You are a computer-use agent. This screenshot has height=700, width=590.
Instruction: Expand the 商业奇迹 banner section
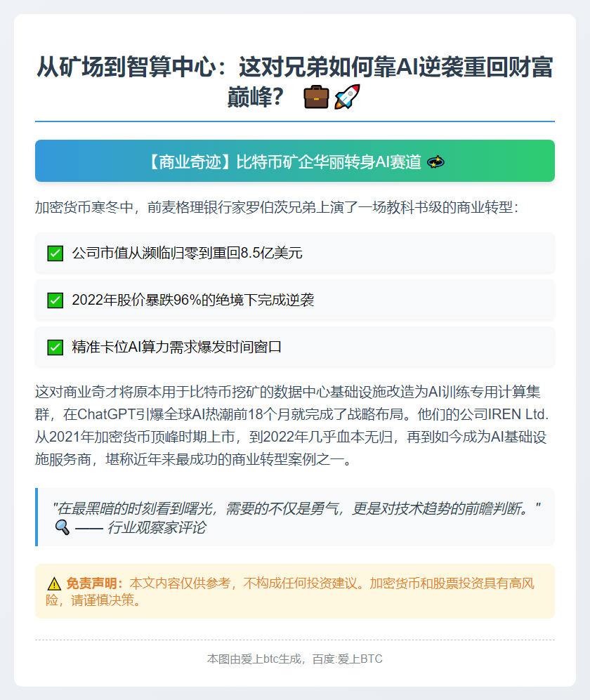coord(295,161)
